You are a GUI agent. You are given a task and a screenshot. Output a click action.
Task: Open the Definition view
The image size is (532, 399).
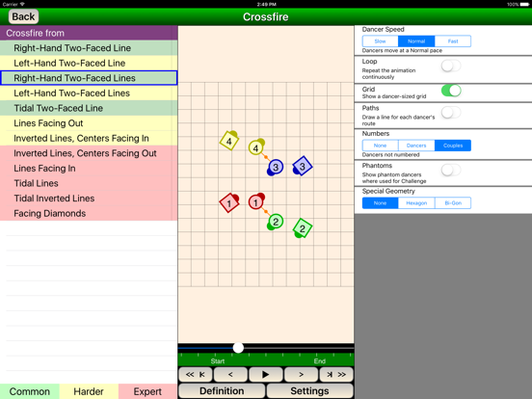click(222, 391)
